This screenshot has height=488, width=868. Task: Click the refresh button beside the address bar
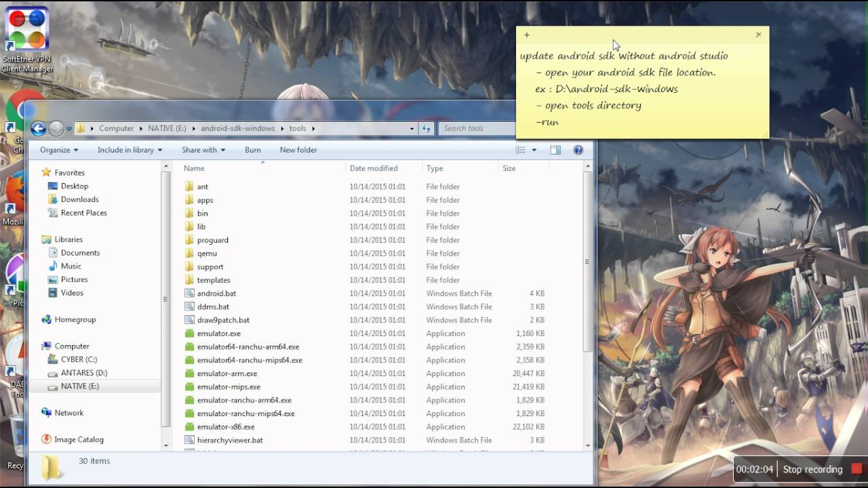pos(427,128)
